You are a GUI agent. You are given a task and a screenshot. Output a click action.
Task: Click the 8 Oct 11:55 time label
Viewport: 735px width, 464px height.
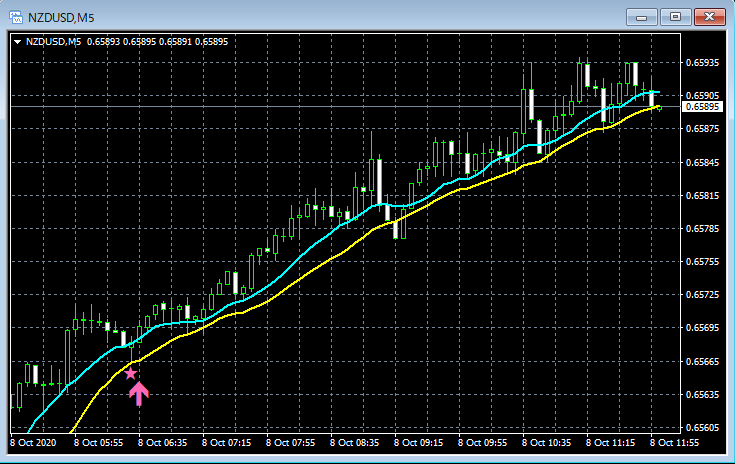coord(674,442)
